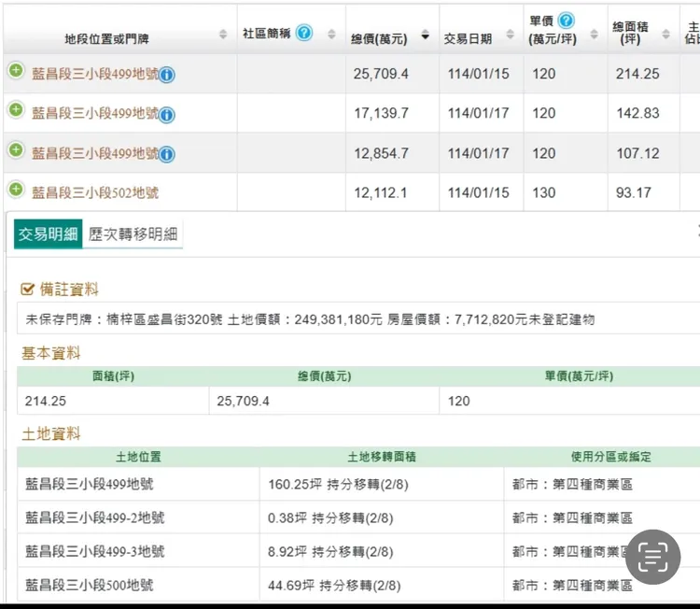Expand the 12,854.7 row green plus icon
Image resolution: width=700 pixels, height=609 pixels.
click(x=16, y=149)
